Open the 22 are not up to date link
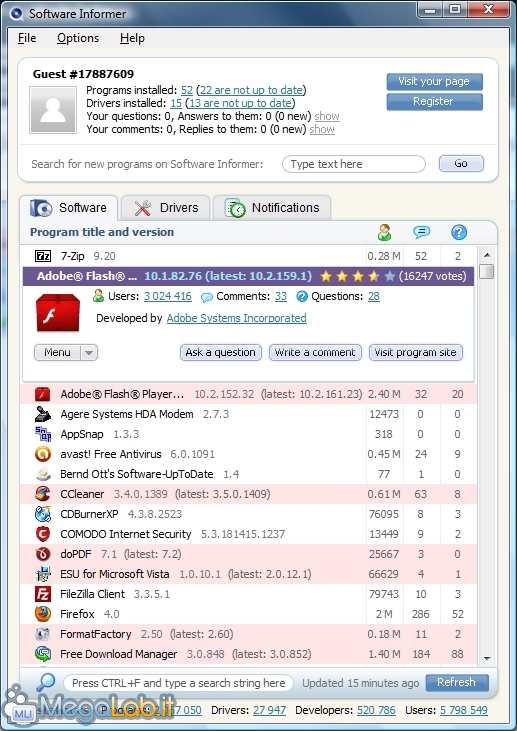The width and height of the screenshot is (517, 731). click(251, 90)
